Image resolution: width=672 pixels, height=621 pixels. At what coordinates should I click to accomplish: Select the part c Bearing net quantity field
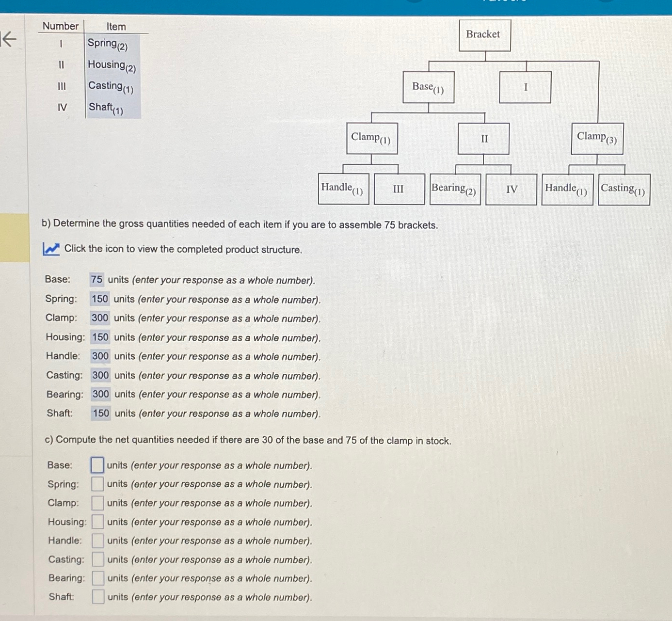pyautogui.click(x=98, y=578)
